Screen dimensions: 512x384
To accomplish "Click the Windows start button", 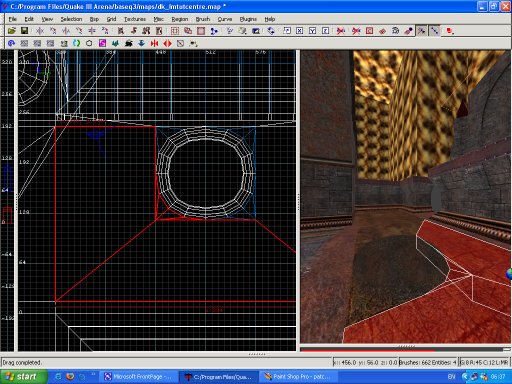I will coord(23,377).
